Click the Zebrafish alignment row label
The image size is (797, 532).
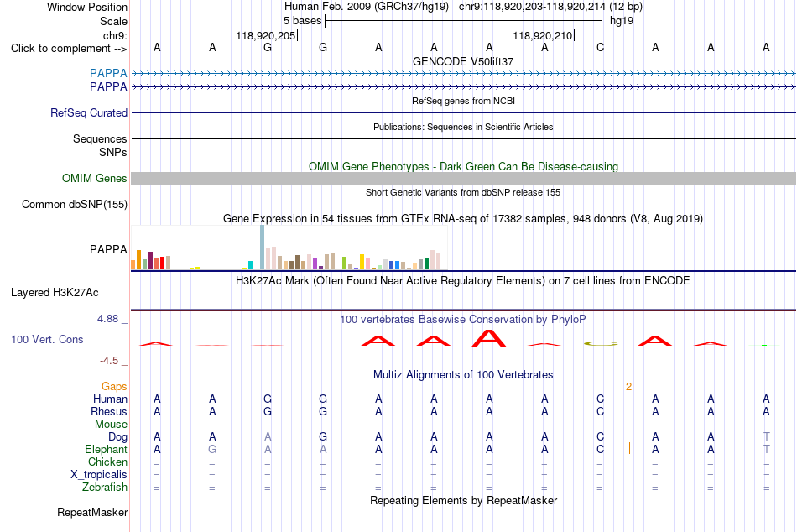[105, 487]
